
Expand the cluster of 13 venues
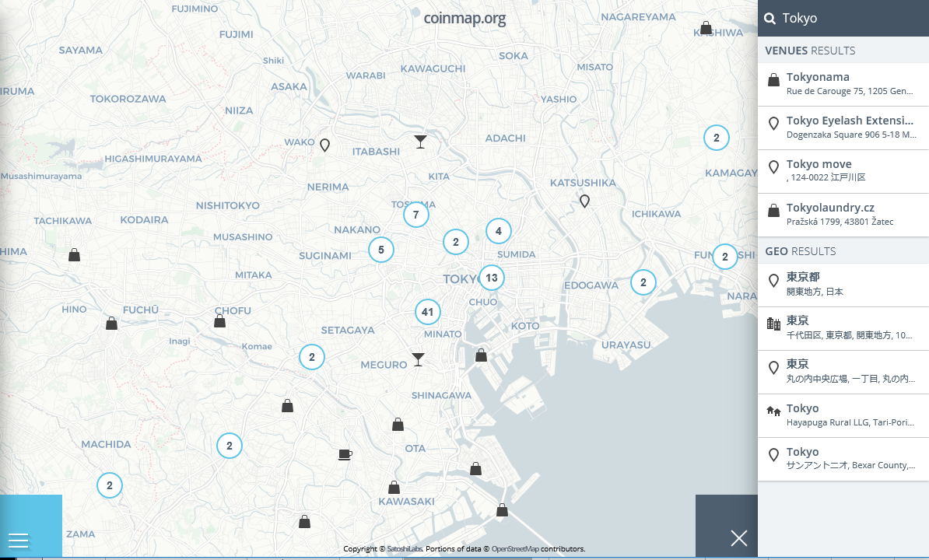tap(491, 278)
